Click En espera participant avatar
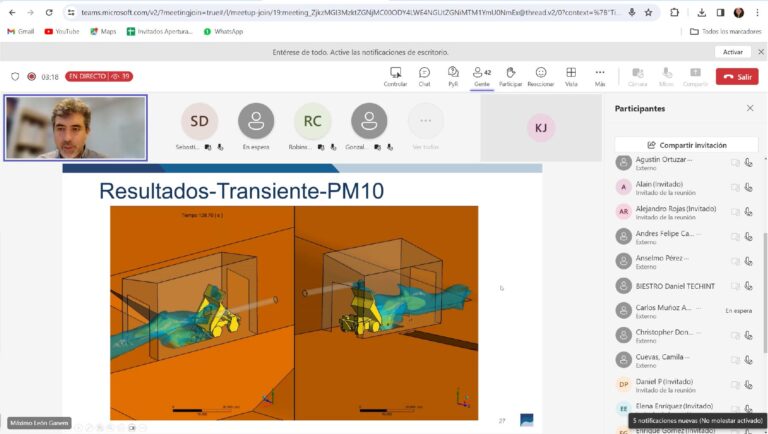Viewport: 768px width, 434px height. click(x=256, y=121)
